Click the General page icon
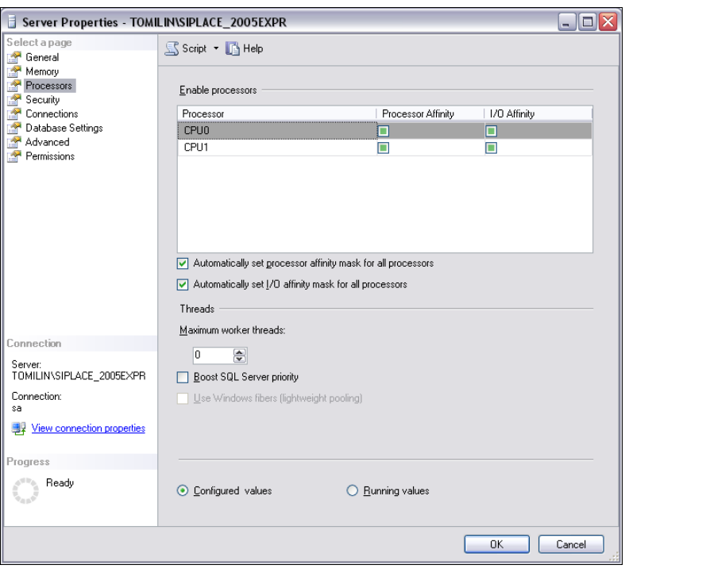 tap(14, 57)
